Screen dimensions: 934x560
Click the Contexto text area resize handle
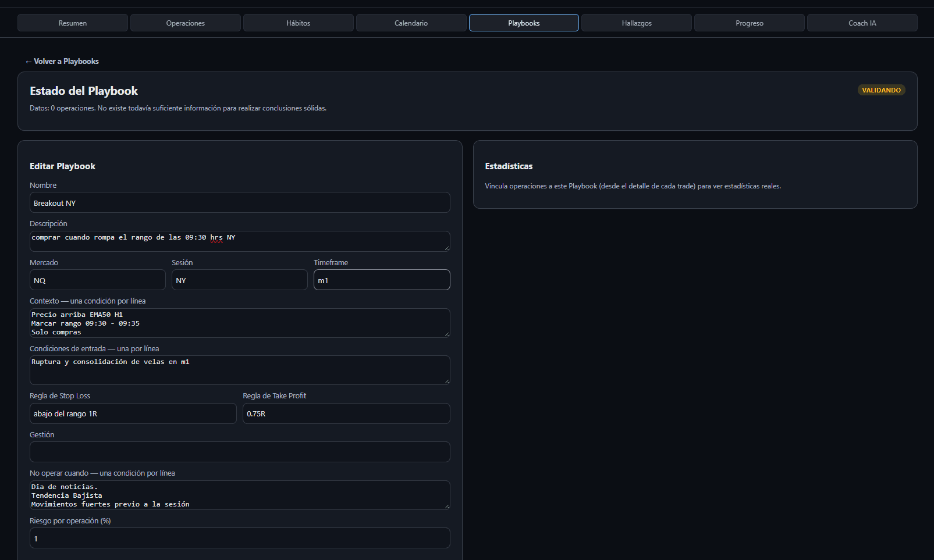coord(447,334)
